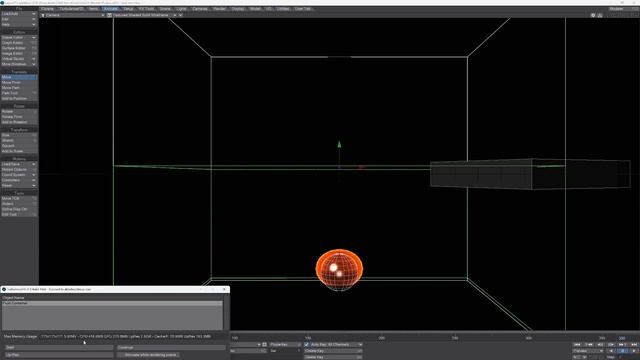Screen dimensions: 640x360
Task: Click the Up-Res button
Action: coord(59,355)
